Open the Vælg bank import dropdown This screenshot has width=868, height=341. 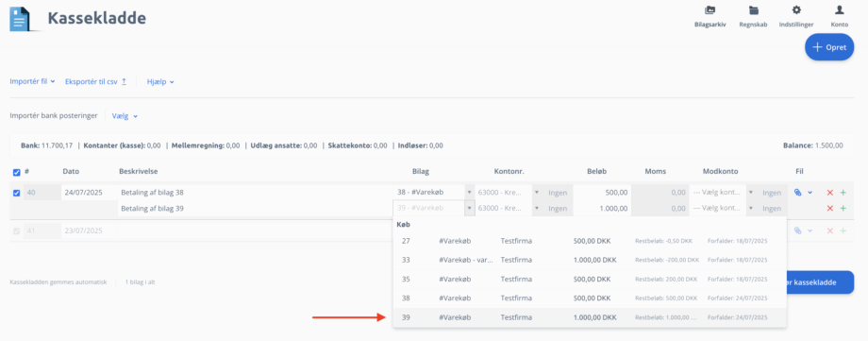125,116
